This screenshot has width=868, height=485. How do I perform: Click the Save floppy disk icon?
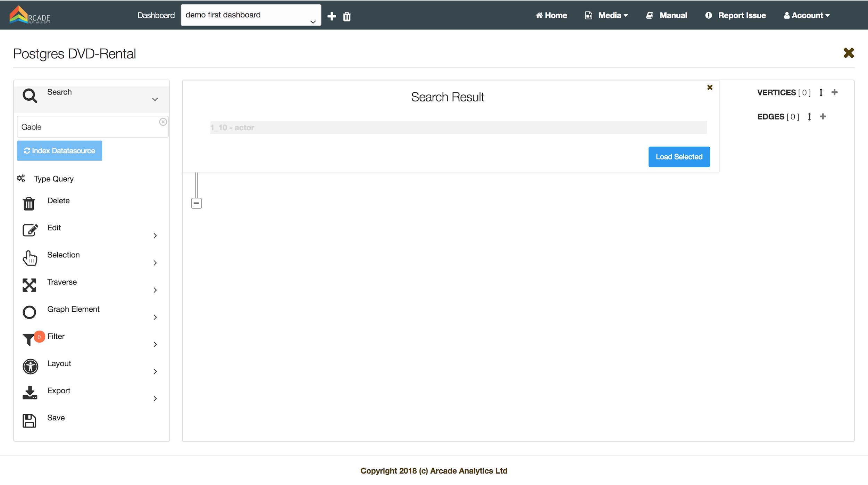29,421
